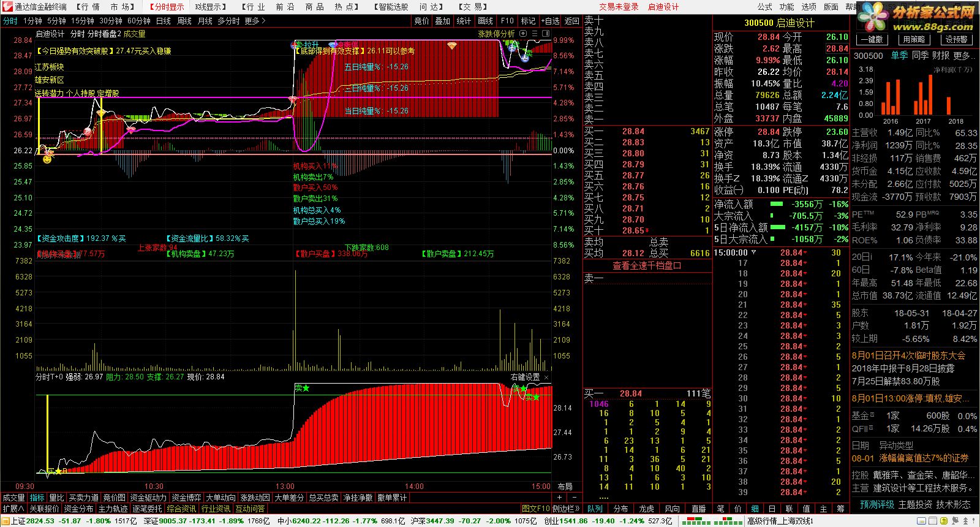The height and width of the screenshot is (527, 980).
Task: Toggle the side panel icon beside 涨跌停分析
Action: (546, 33)
